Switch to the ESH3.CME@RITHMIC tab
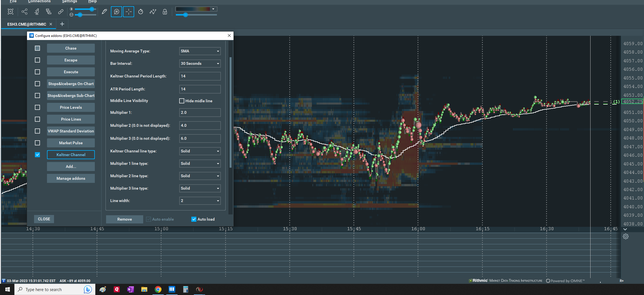This screenshot has width=644, height=295. pos(27,24)
